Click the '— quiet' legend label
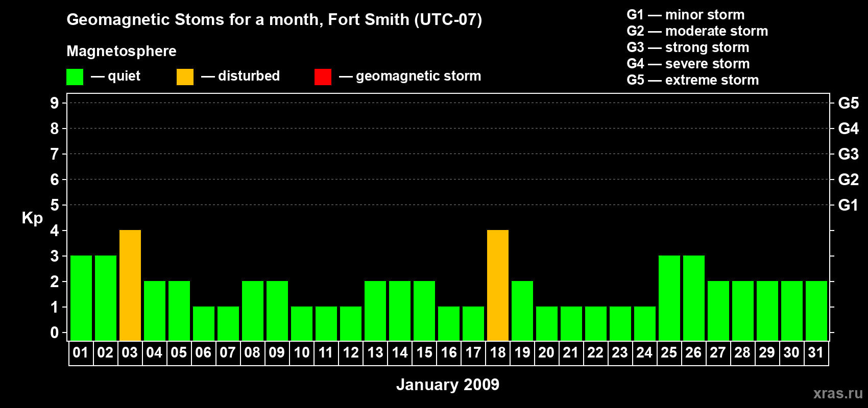This screenshot has width=868, height=408. coord(115,76)
